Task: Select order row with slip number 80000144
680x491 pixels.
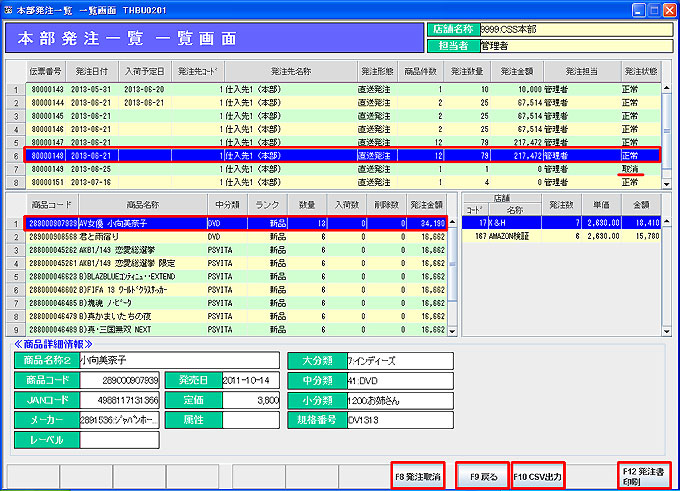Action: 343,103
